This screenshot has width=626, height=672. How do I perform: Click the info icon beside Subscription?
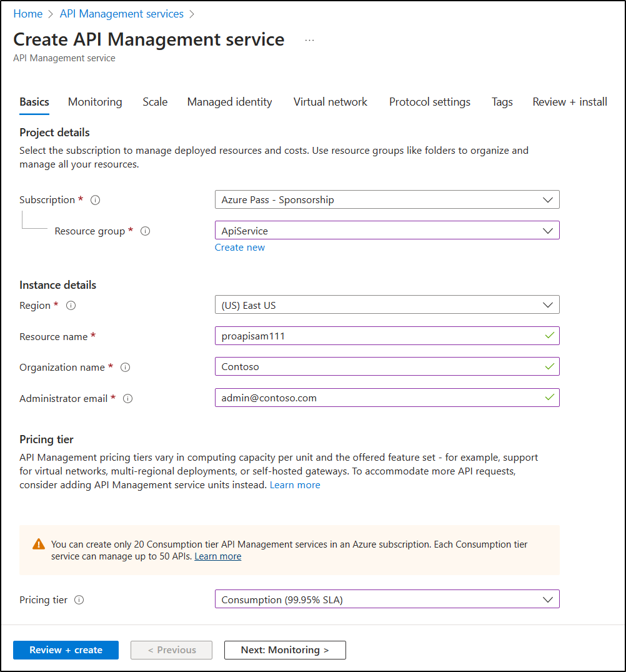click(95, 199)
